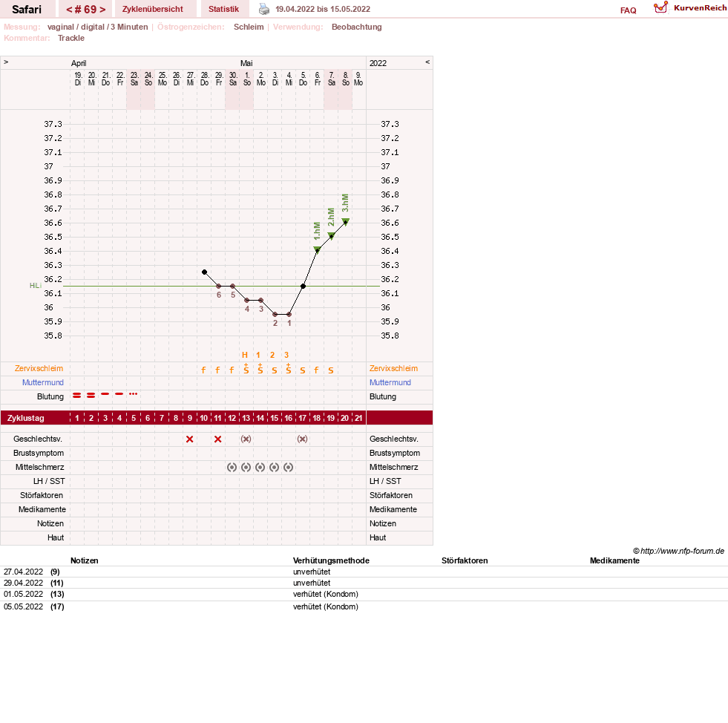Click the bleeding symbol on cycle day 1

[77, 395]
